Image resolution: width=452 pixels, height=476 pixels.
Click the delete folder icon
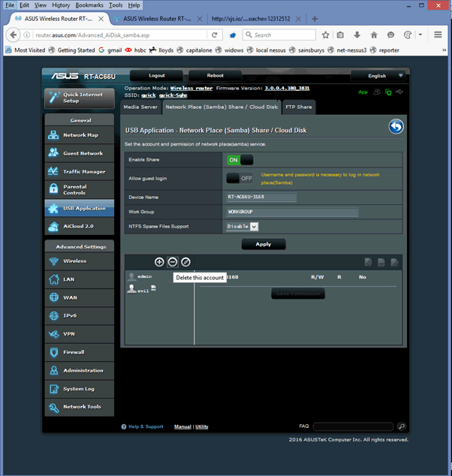click(x=381, y=262)
